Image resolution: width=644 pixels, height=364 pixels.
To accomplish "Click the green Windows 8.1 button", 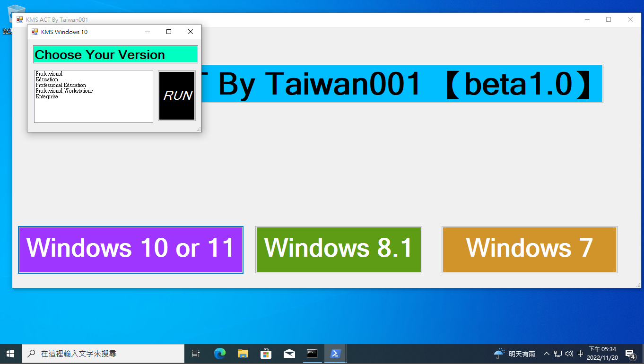I will click(x=339, y=250).
